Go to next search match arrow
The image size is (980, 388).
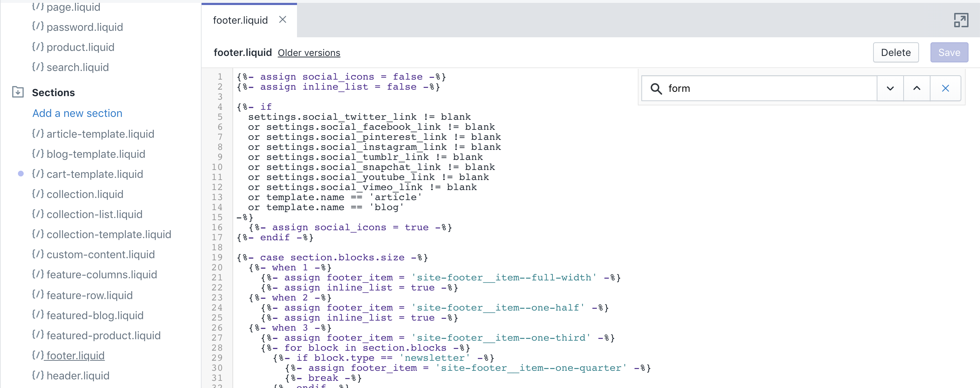(890, 89)
